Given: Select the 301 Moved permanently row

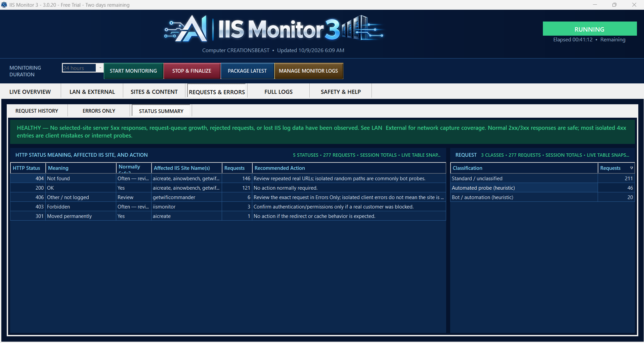Looking at the screenshot, I should point(228,216).
